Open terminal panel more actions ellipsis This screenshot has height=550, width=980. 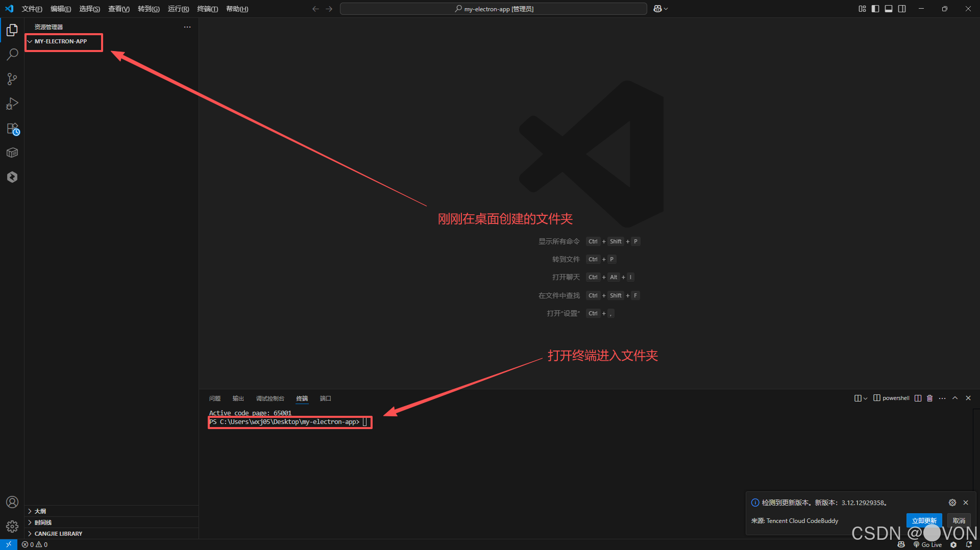tap(942, 398)
